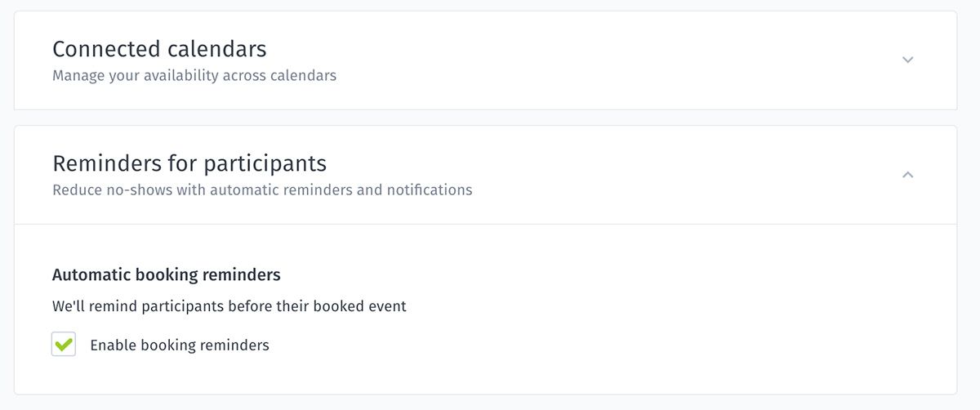Click the "Enable booking reminders" label text
Image resolution: width=980 pixels, height=410 pixels.
click(179, 345)
